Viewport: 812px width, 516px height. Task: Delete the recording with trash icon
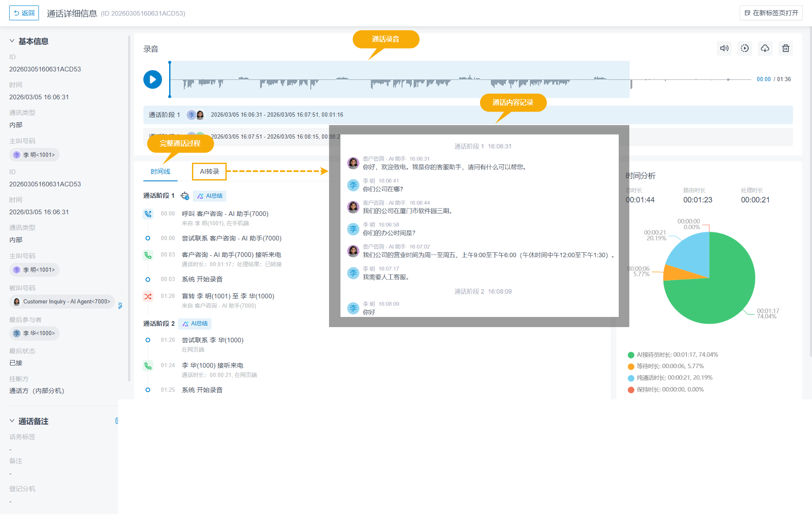click(785, 49)
